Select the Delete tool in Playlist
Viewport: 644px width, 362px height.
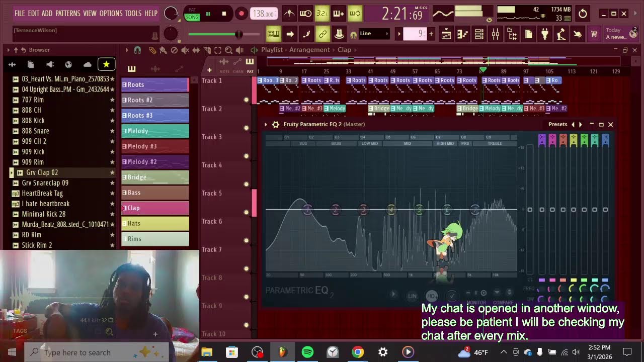tap(174, 50)
